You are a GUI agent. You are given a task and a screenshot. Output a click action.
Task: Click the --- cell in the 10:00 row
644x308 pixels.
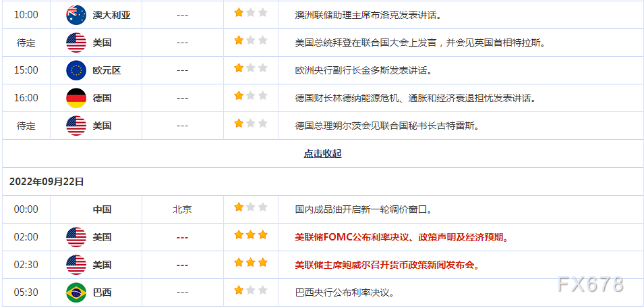182,16
